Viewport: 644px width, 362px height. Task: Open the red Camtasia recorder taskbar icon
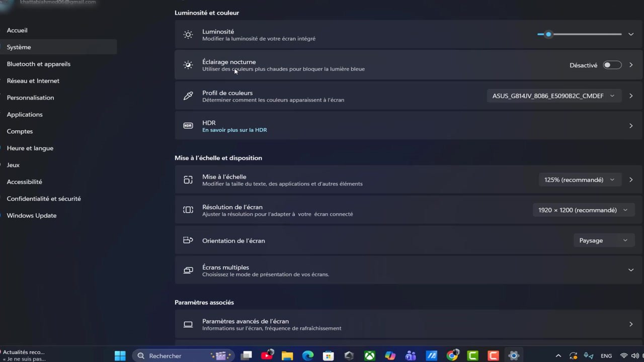pos(493,355)
